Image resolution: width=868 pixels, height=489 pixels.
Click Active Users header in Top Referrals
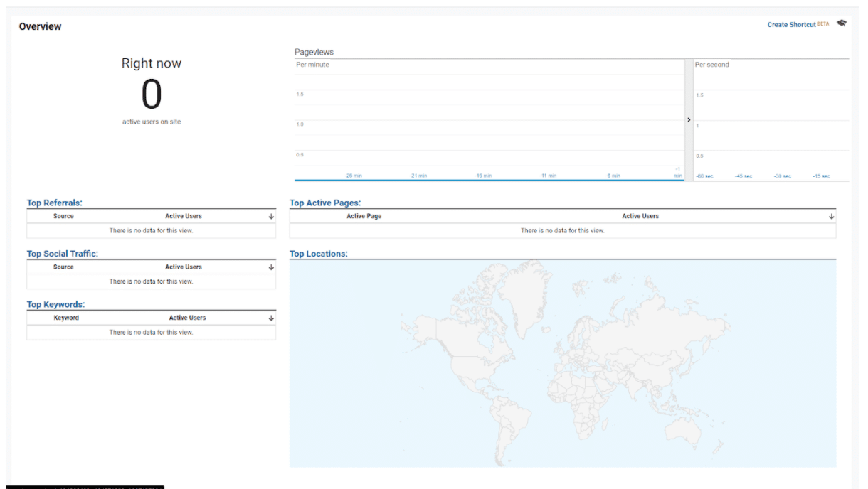point(184,216)
